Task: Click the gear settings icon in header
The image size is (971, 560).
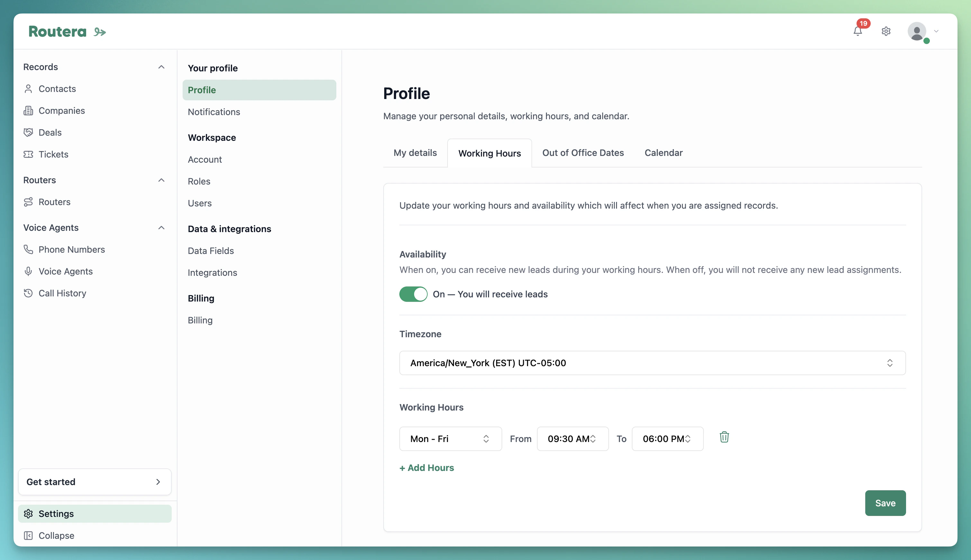Action: click(886, 31)
